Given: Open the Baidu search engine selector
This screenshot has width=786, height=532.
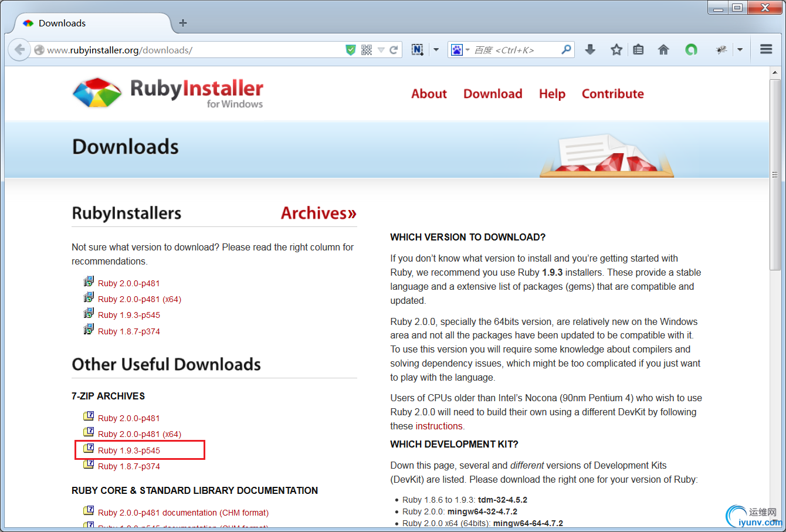Looking at the screenshot, I should [x=459, y=50].
